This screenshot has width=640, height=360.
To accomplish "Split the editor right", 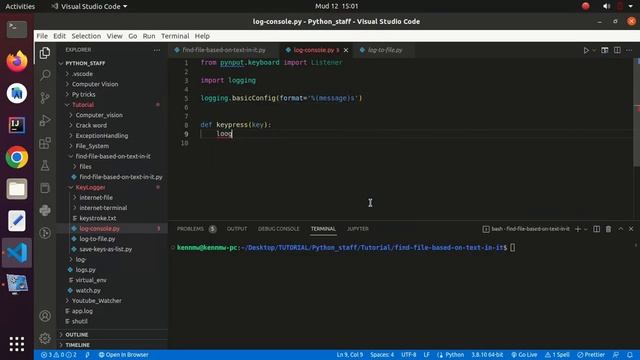I will tap(617, 50).
